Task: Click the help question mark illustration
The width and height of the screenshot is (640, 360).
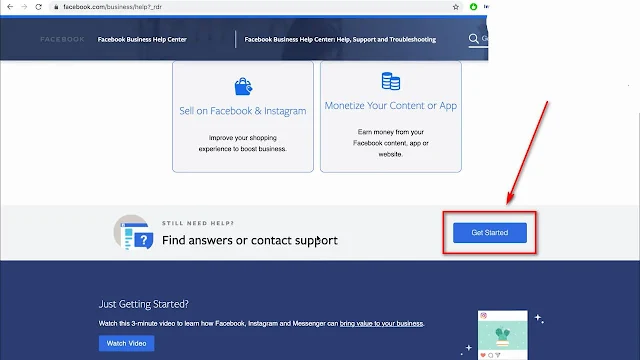Action: 134,233
